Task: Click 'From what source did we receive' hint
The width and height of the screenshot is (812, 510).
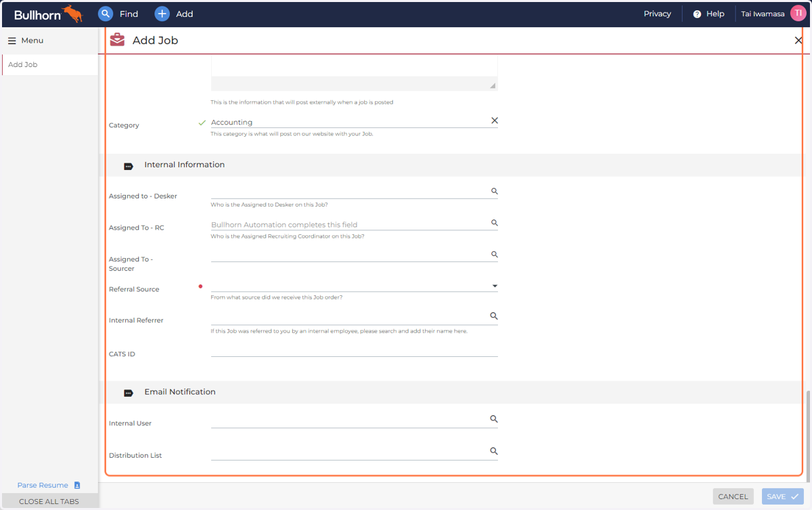Action: pos(276,297)
